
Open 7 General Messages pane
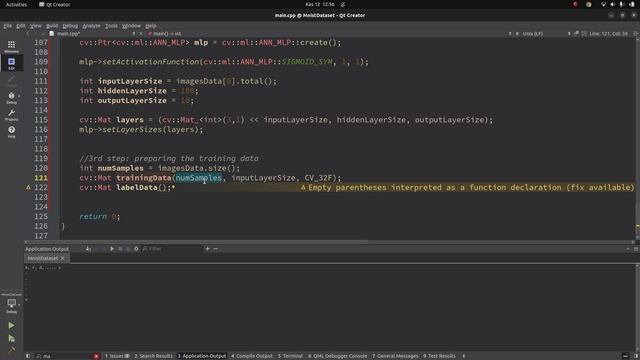395,356
